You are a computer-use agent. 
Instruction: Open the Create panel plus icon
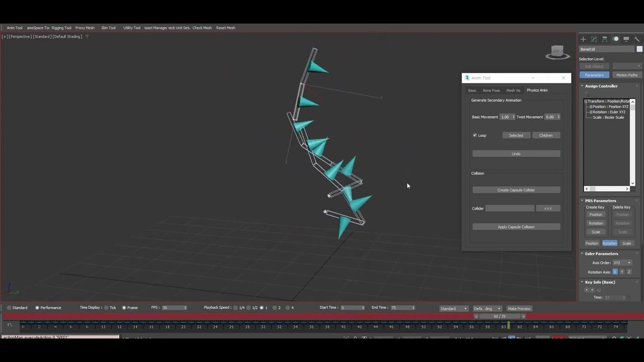(583, 39)
